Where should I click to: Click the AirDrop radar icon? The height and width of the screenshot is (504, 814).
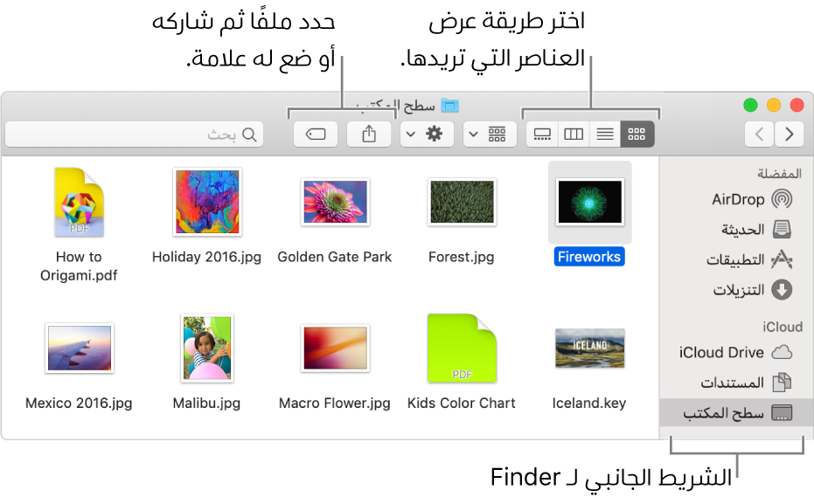tap(782, 199)
